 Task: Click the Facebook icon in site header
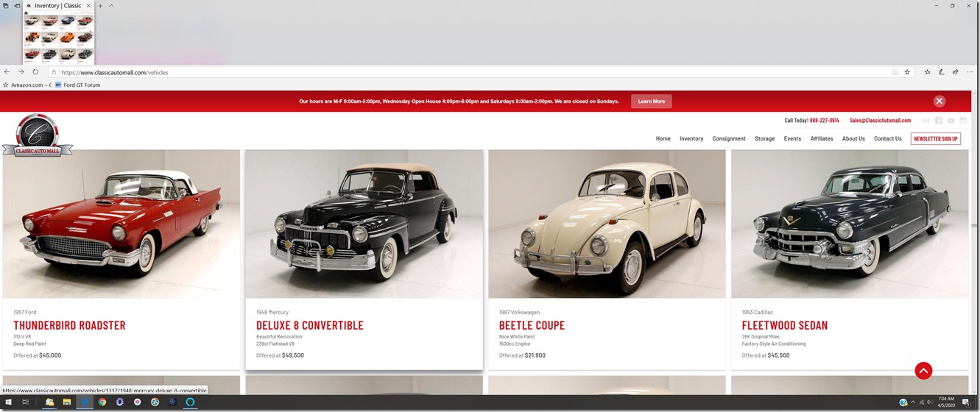pyautogui.click(x=939, y=121)
